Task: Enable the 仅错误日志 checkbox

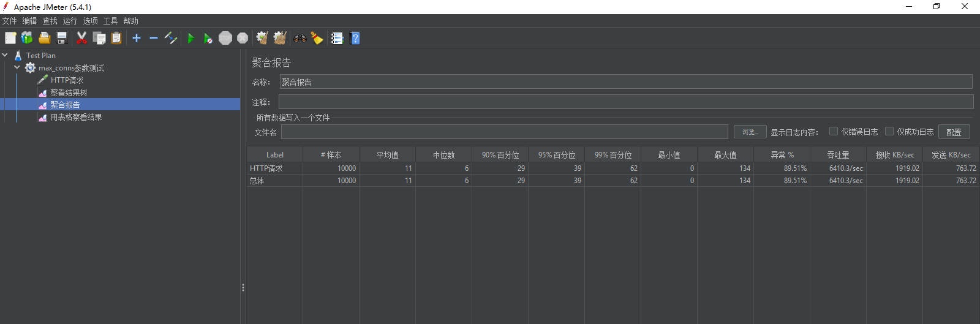Action: click(834, 131)
